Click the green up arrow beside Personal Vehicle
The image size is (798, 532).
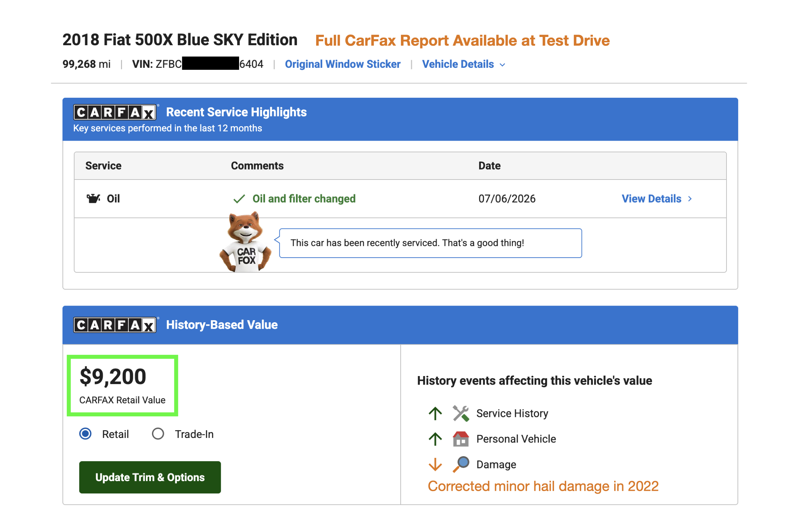(435, 439)
